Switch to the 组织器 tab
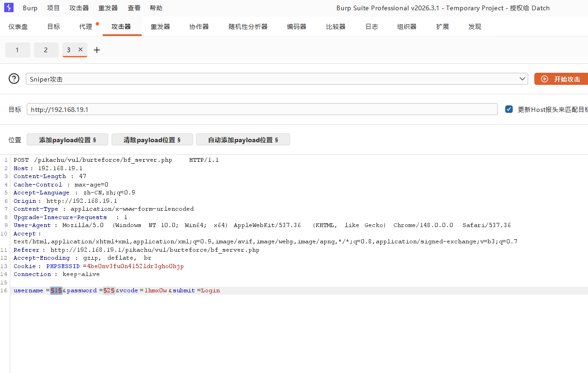Screen dimensions: 588x373 (x=407, y=27)
